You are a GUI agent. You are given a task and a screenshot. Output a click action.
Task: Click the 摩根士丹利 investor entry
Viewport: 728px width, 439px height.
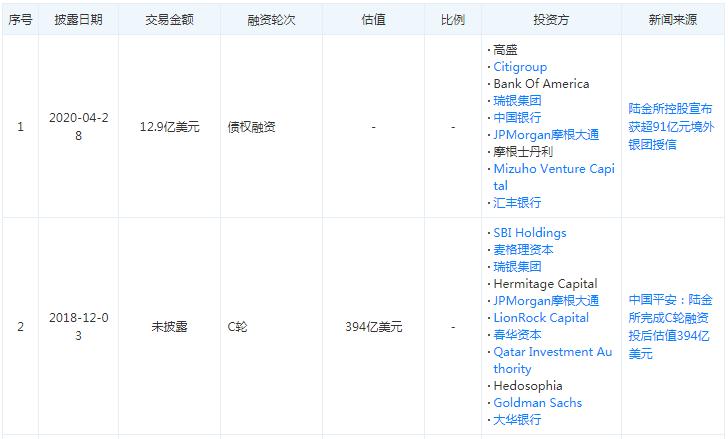[x=523, y=151]
